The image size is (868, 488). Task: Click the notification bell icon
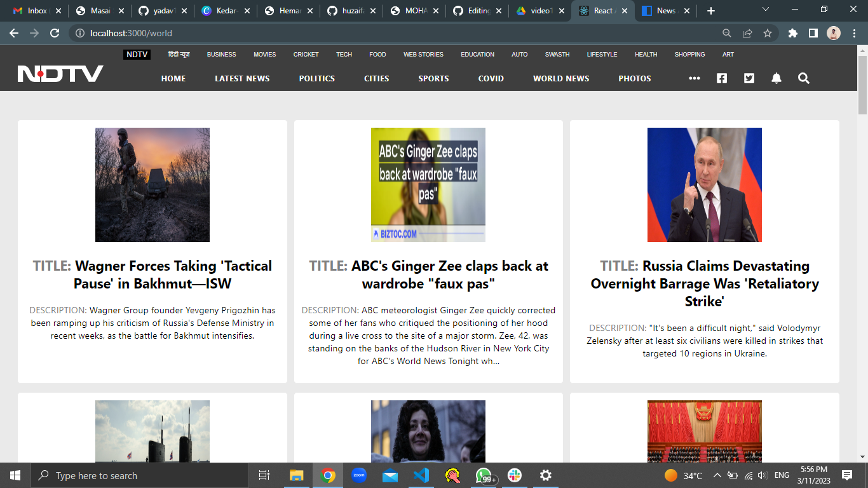click(x=776, y=78)
